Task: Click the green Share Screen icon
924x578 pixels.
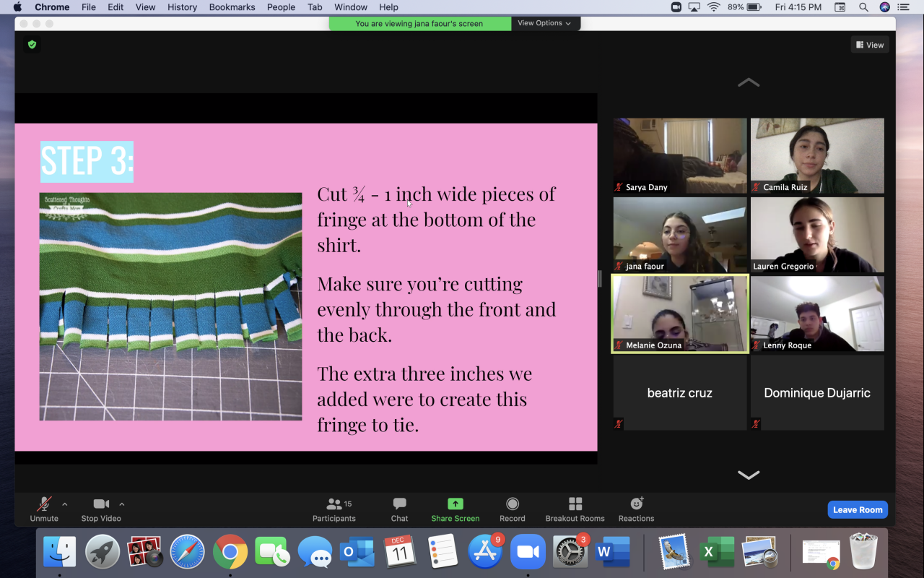Action: [x=455, y=504]
